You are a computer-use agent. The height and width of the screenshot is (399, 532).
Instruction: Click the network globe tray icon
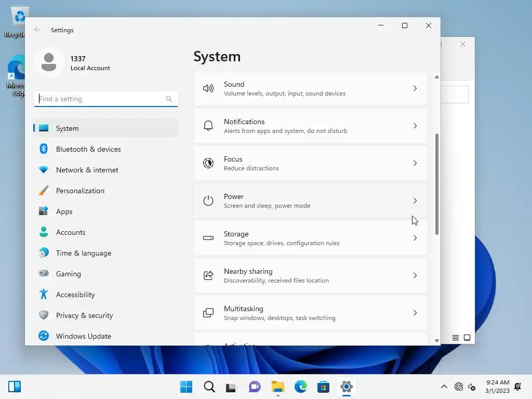[x=459, y=387]
